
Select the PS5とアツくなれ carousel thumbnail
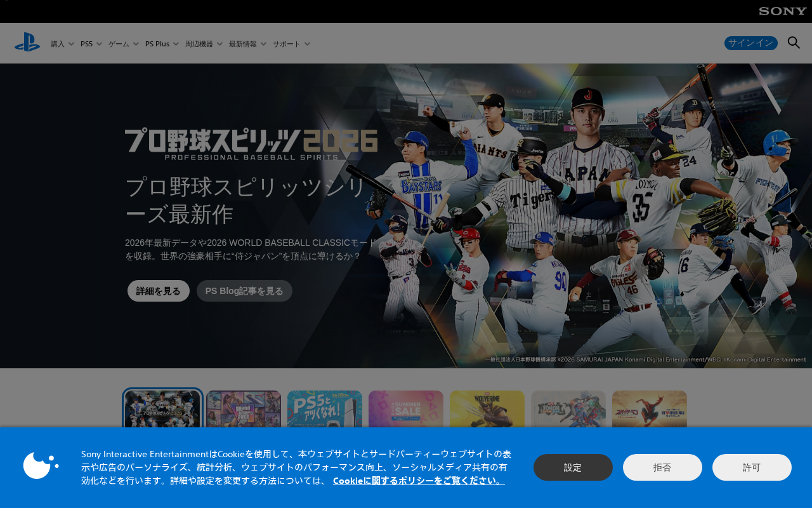click(325, 409)
